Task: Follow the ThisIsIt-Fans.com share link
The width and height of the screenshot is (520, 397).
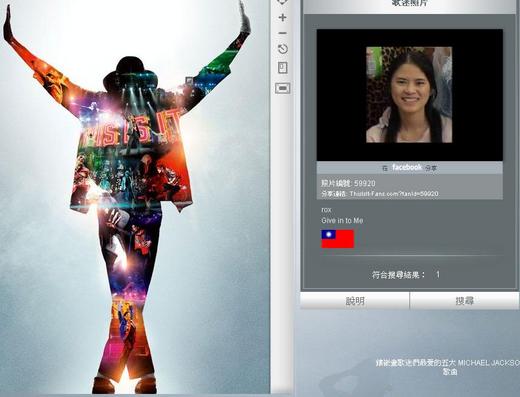Action: pyautogui.click(x=394, y=194)
